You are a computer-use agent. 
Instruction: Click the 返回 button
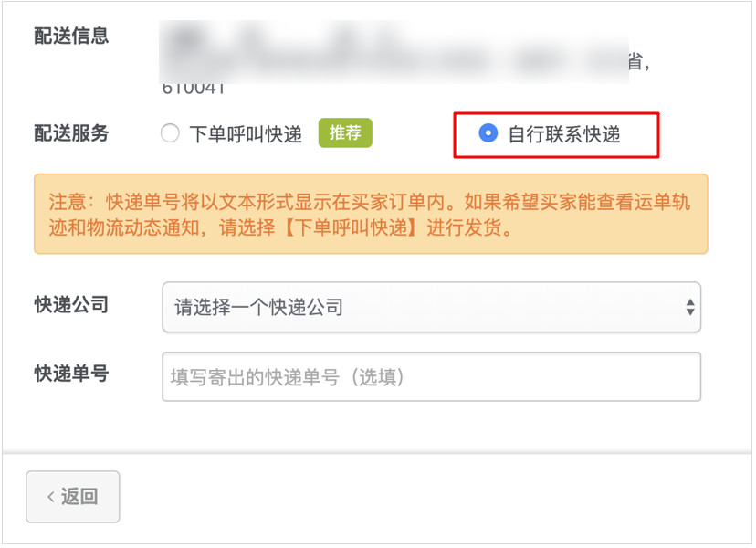72,496
